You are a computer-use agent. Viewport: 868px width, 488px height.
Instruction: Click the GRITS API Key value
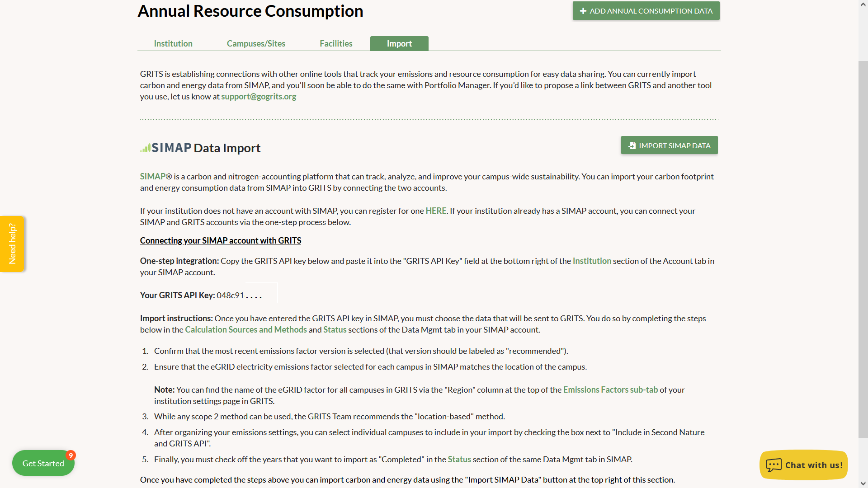[239, 296]
